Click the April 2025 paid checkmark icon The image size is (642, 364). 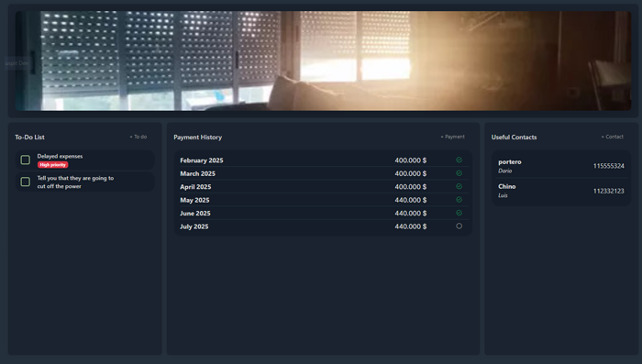tap(459, 186)
